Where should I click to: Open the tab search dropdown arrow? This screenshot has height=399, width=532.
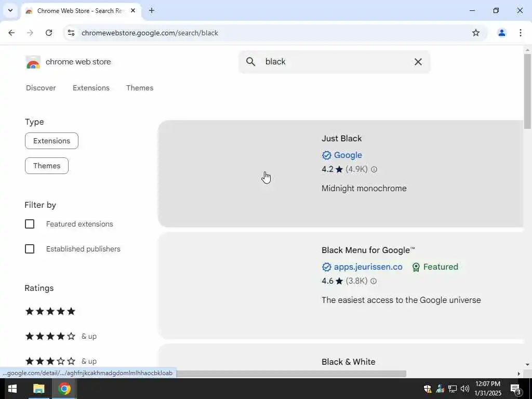coord(10,10)
